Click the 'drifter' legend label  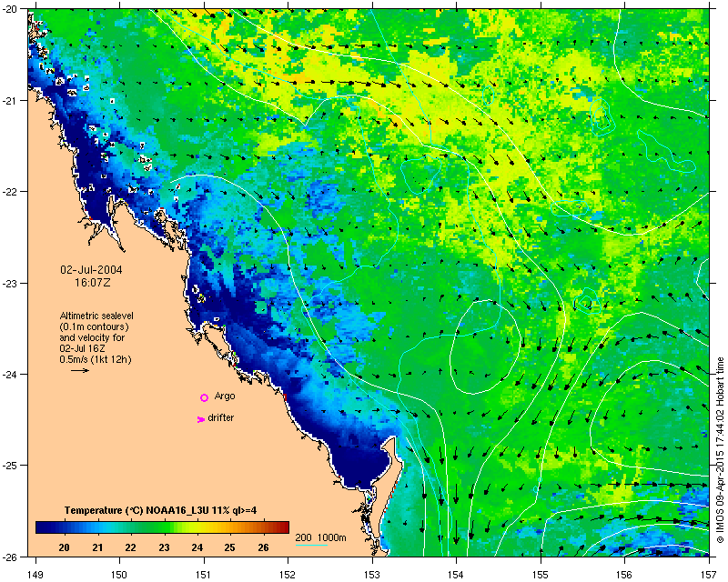pyautogui.click(x=220, y=417)
